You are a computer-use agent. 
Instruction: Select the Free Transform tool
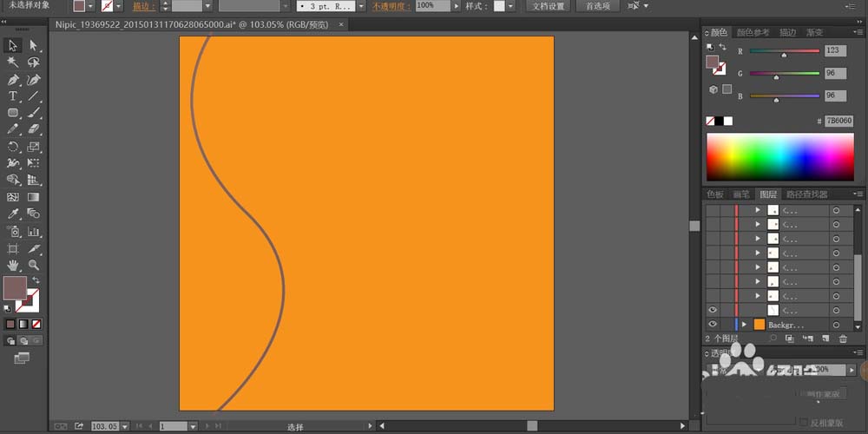(x=34, y=163)
